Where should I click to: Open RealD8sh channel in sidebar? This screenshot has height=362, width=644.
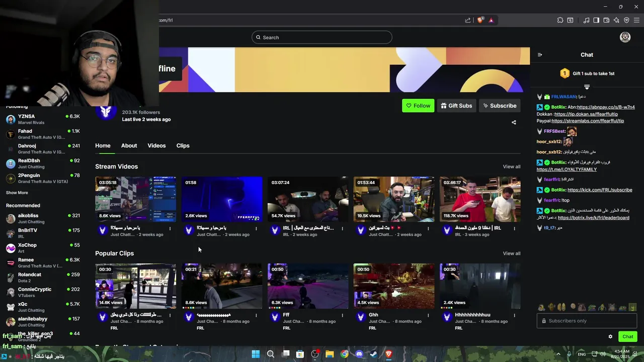click(x=43, y=163)
